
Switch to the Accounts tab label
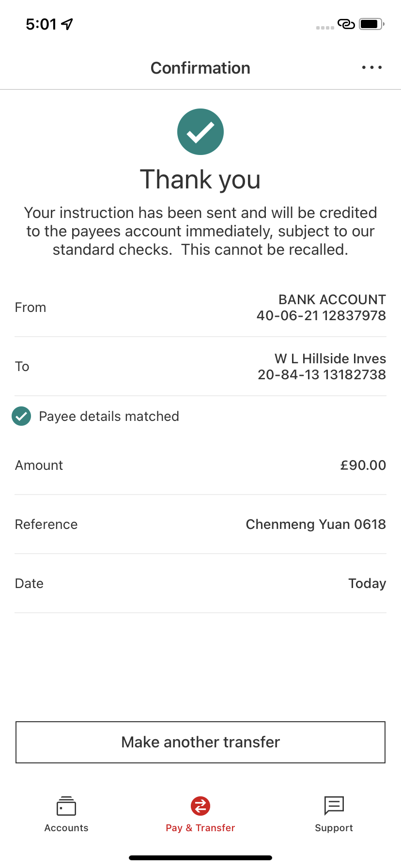[66, 828]
